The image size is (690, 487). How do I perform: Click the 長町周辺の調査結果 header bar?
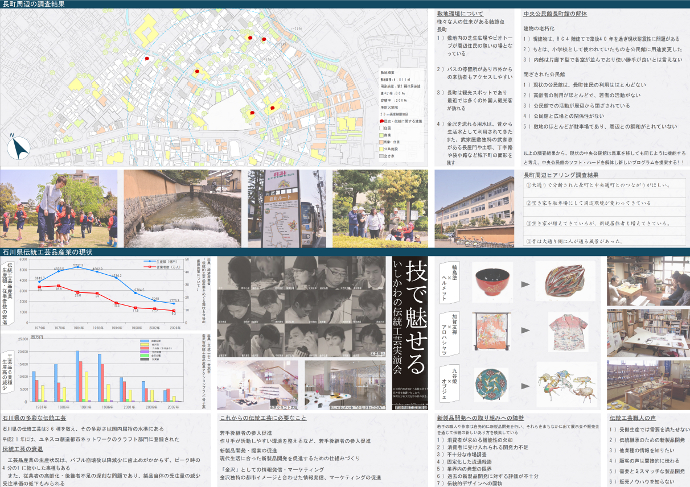pyautogui.click(x=345, y=4)
